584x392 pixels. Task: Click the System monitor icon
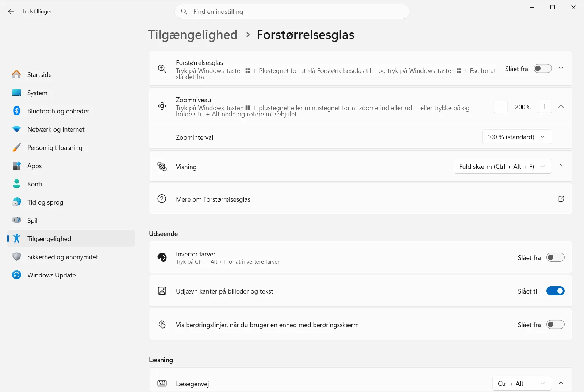16,93
